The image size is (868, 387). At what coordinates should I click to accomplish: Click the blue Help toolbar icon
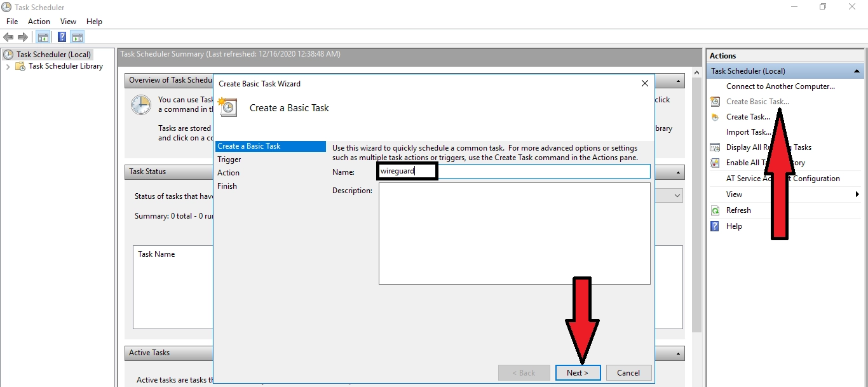[62, 37]
